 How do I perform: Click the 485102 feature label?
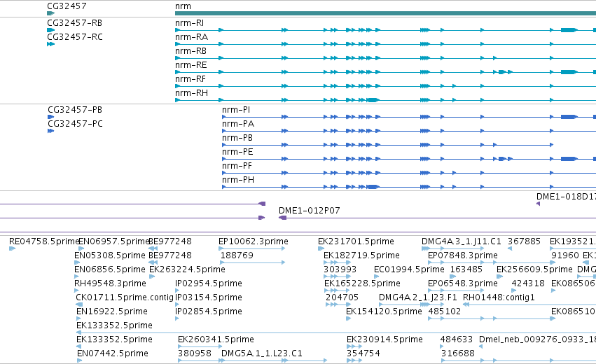click(x=445, y=311)
